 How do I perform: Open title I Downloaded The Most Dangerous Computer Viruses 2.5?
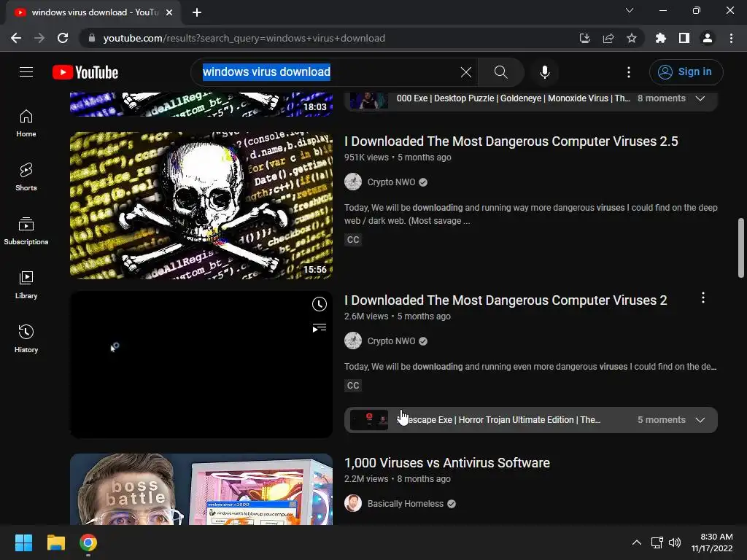tap(511, 141)
